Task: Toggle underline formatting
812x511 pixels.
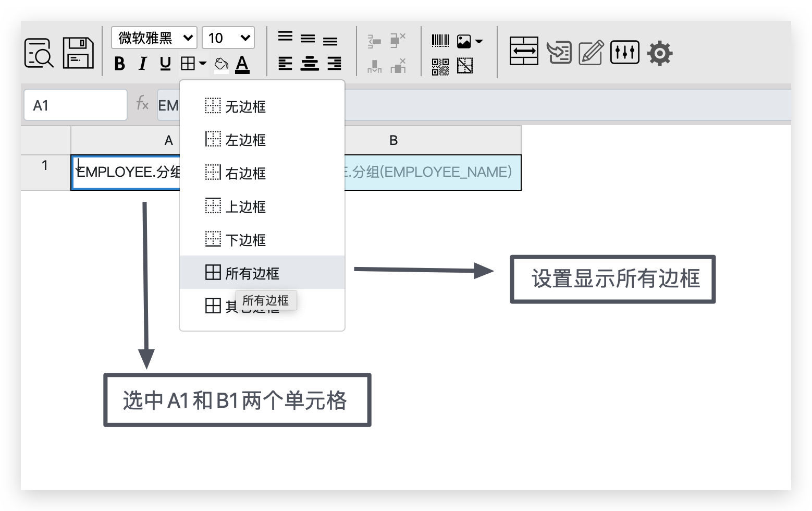Action: pyautogui.click(x=165, y=64)
